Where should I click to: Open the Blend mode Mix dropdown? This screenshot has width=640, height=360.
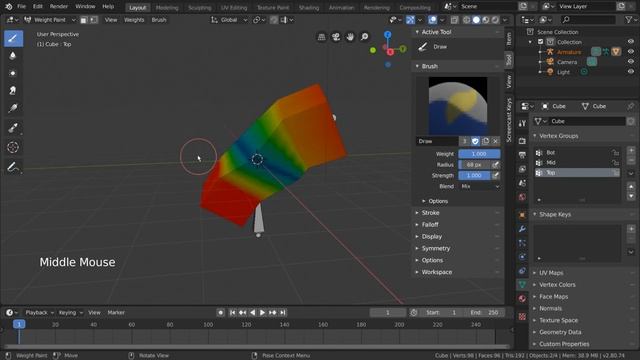click(480, 186)
